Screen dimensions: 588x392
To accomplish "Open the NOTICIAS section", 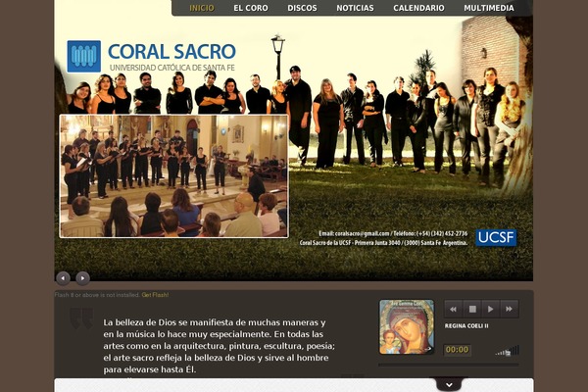I will (x=355, y=8).
